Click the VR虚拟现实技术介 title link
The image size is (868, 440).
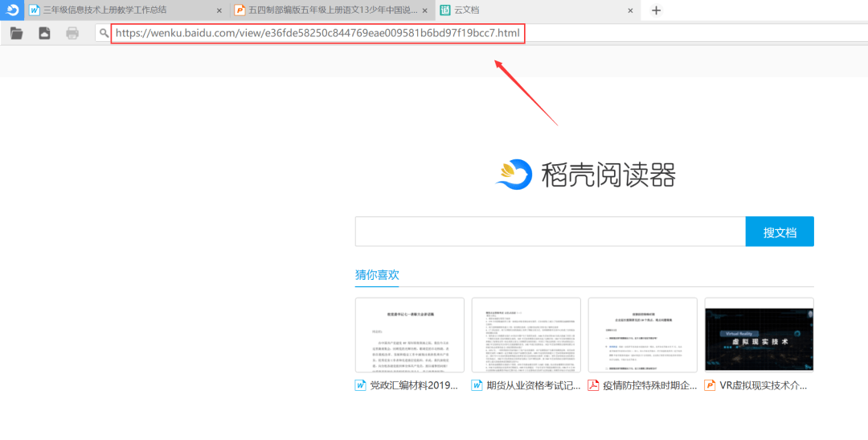pyautogui.click(x=763, y=385)
